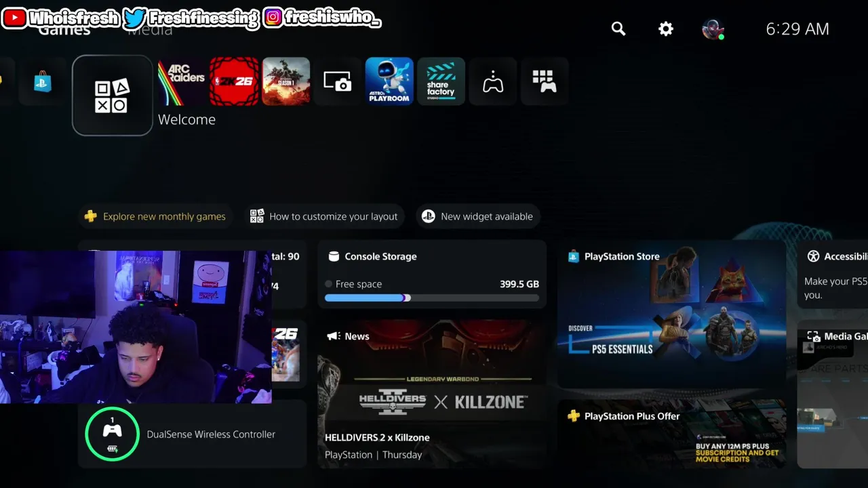Click the PS Plus icon on Offer widget

pos(574,416)
